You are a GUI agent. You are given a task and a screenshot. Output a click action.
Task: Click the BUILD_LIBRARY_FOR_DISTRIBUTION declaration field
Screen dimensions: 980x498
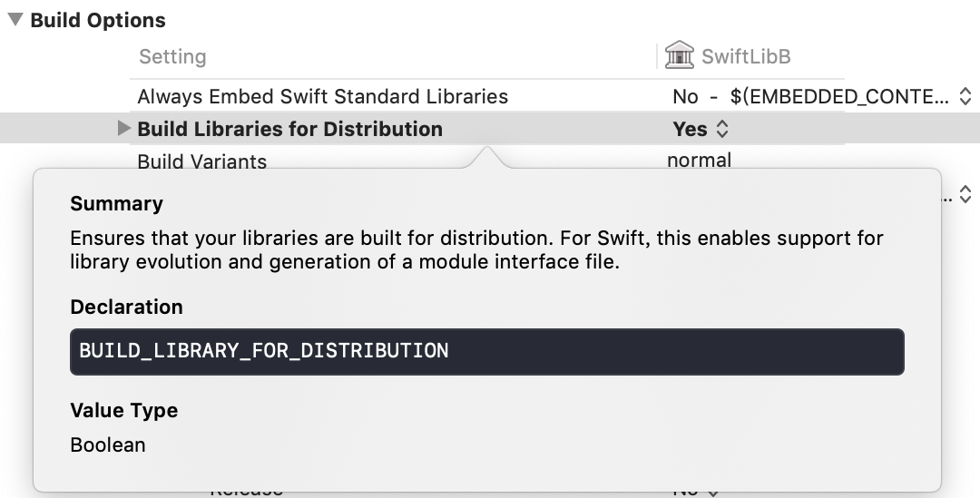(x=486, y=351)
